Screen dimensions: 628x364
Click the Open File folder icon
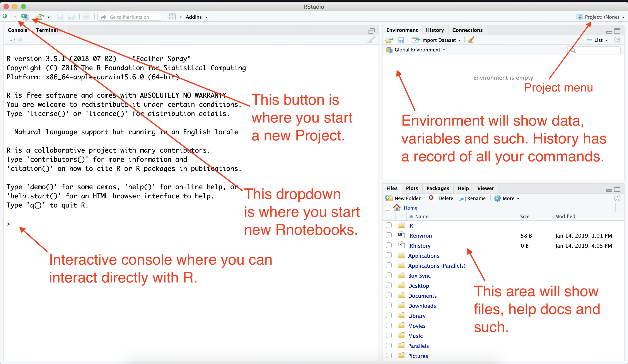tap(40, 17)
